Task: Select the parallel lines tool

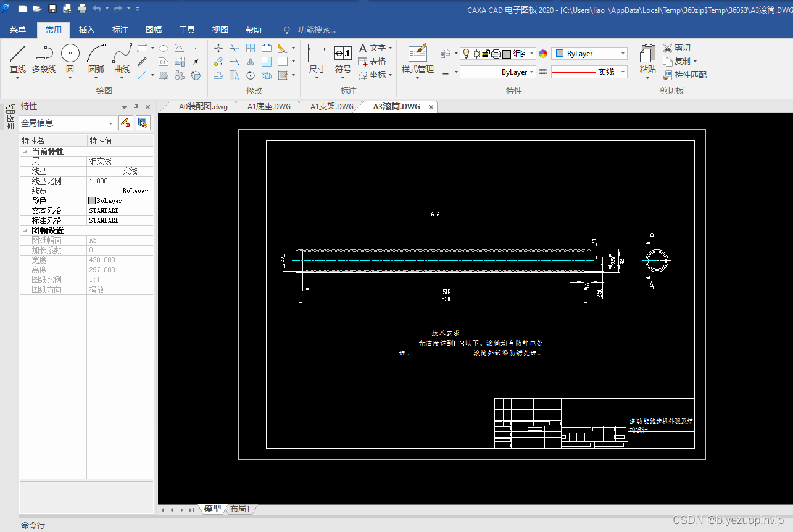Action: [x=142, y=62]
